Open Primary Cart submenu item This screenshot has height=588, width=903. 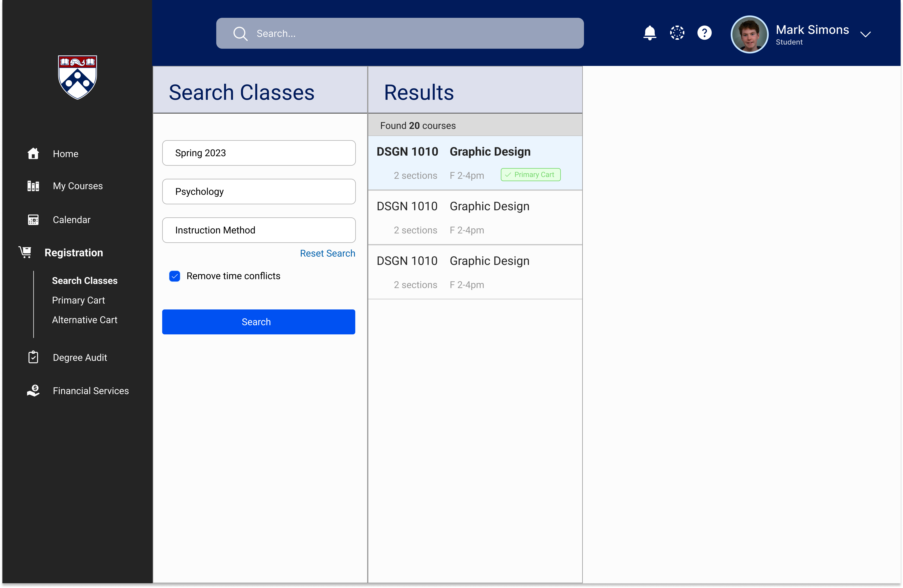coord(78,301)
